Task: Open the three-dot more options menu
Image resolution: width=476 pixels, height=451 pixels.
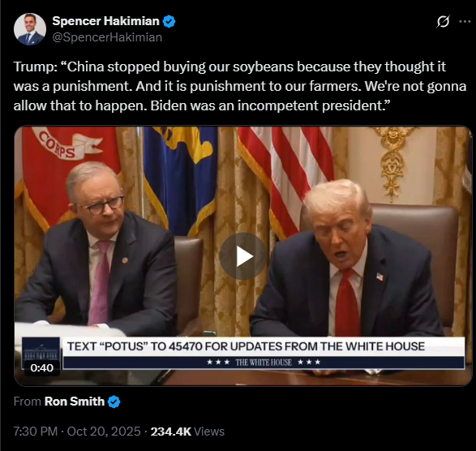Action: (465, 21)
